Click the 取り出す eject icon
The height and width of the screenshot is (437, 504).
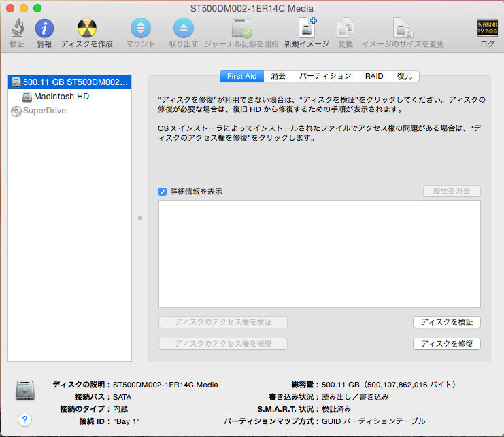(x=183, y=28)
